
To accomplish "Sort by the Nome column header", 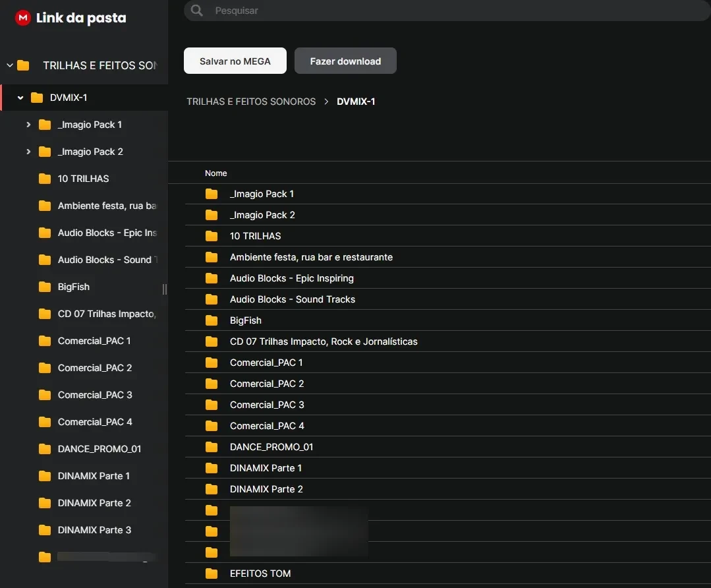I will point(215,173).
